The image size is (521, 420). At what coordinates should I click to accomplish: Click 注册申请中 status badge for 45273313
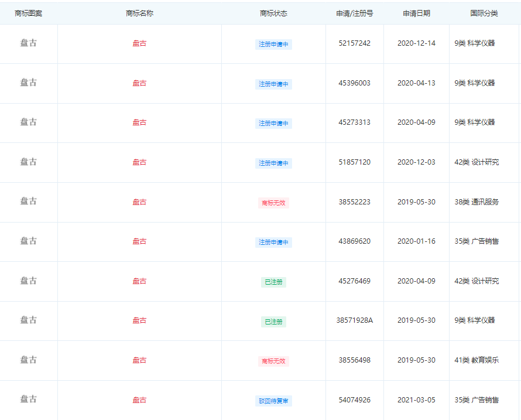273,124
